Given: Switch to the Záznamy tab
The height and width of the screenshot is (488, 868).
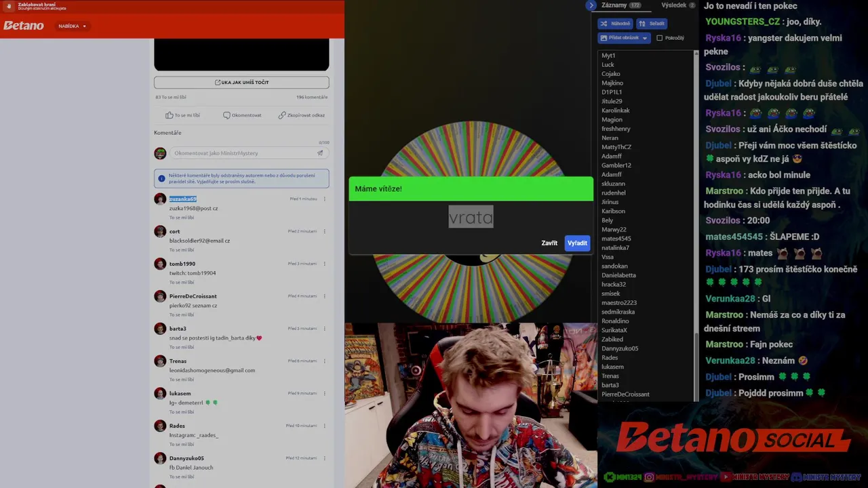Looking at the screenshot, I should click(x=620, y=5).
